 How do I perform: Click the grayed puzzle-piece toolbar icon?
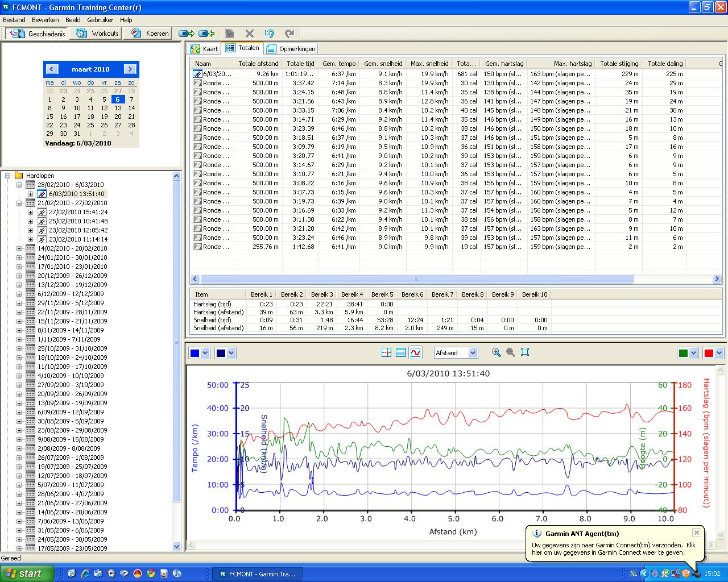(x=230, y=34)
